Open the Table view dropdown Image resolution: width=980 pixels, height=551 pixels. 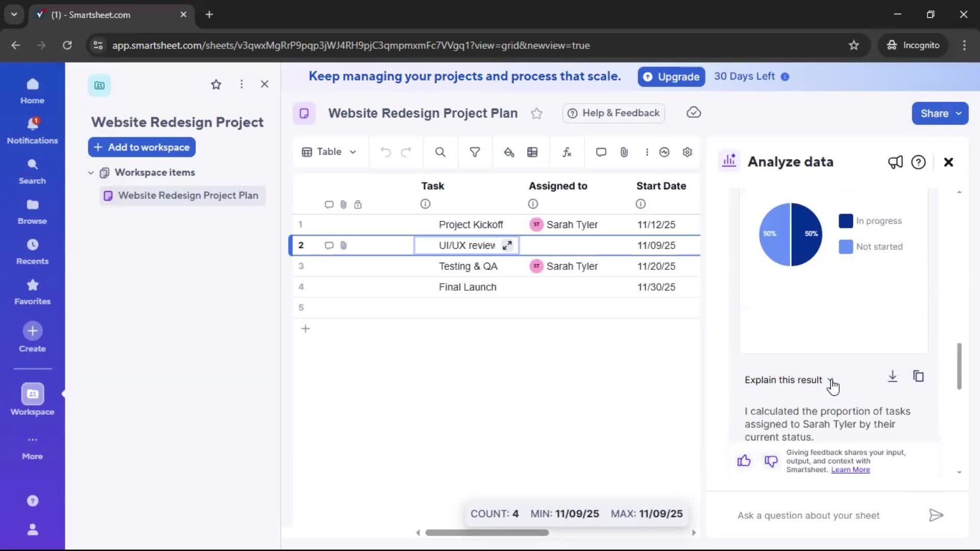329,152
